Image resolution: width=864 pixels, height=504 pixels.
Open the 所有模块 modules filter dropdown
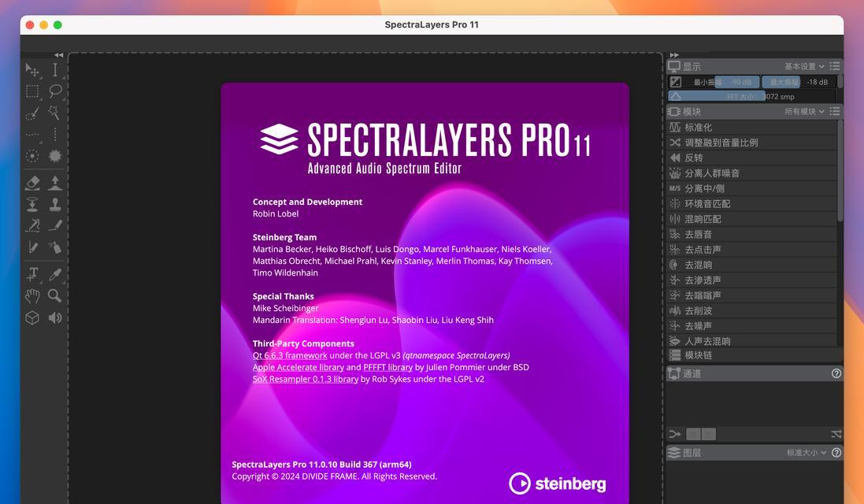click(x=804, y=112)
